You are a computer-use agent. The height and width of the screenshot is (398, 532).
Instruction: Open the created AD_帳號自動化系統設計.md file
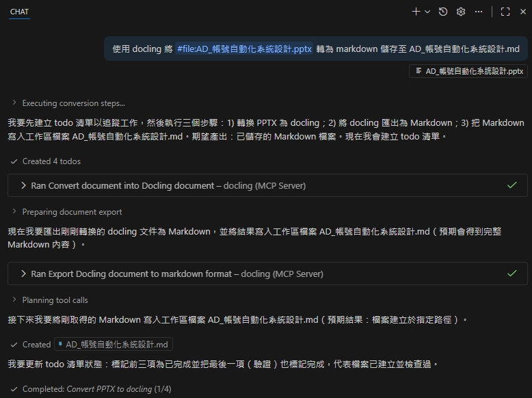(114, 345)
